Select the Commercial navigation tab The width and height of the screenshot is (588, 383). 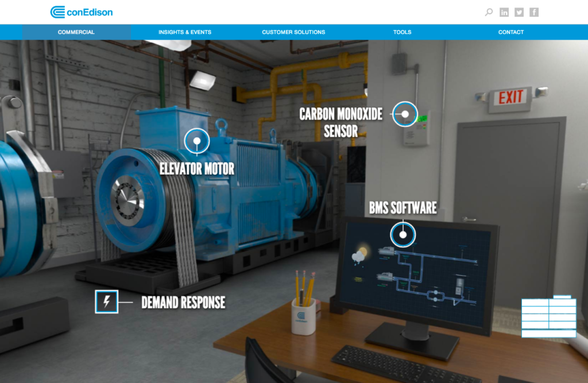click(x=76, y=32)
